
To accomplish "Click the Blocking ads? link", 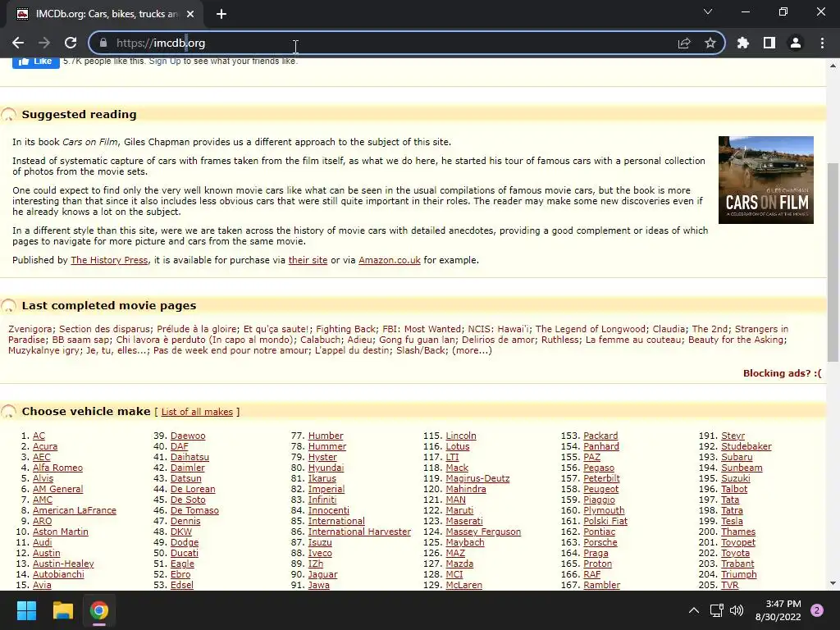I will pyautogui.click(x=782, y=373).
